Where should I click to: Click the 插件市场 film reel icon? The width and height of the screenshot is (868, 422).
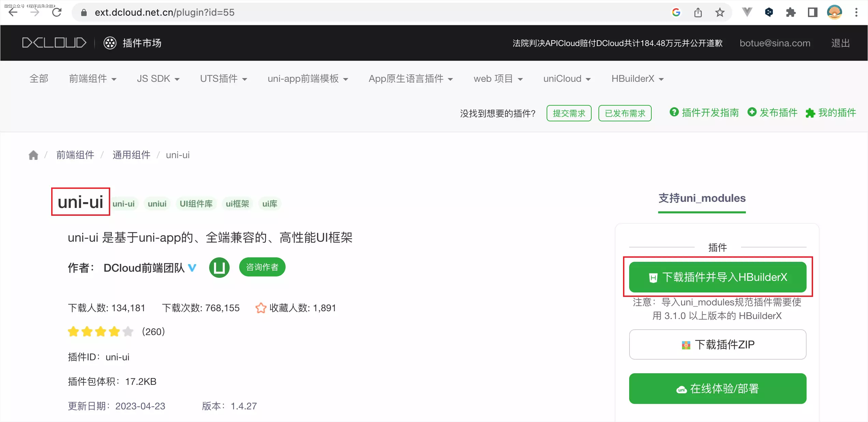click(109, 43)
